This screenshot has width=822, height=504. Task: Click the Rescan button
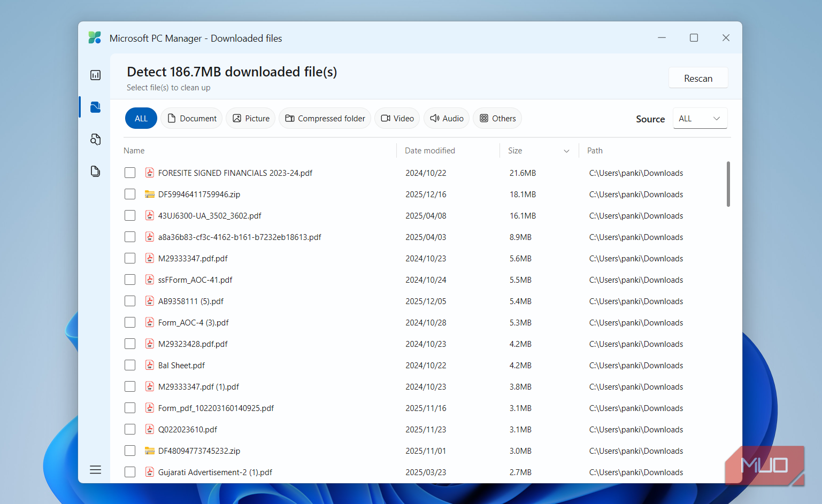(x=698, y=78)
